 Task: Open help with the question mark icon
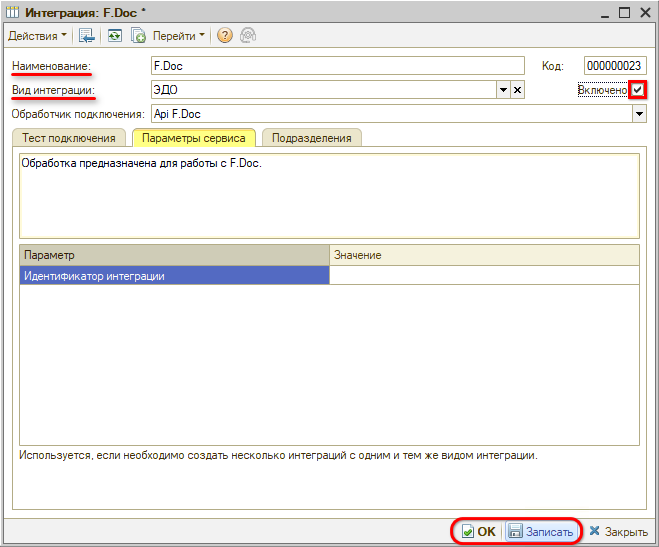(225, 36)
